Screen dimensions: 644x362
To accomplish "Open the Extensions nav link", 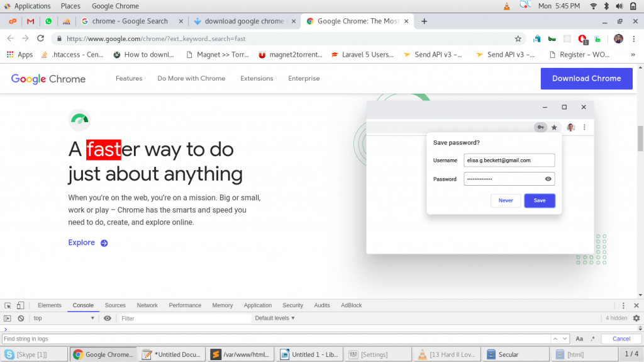I will coord(257,78).
